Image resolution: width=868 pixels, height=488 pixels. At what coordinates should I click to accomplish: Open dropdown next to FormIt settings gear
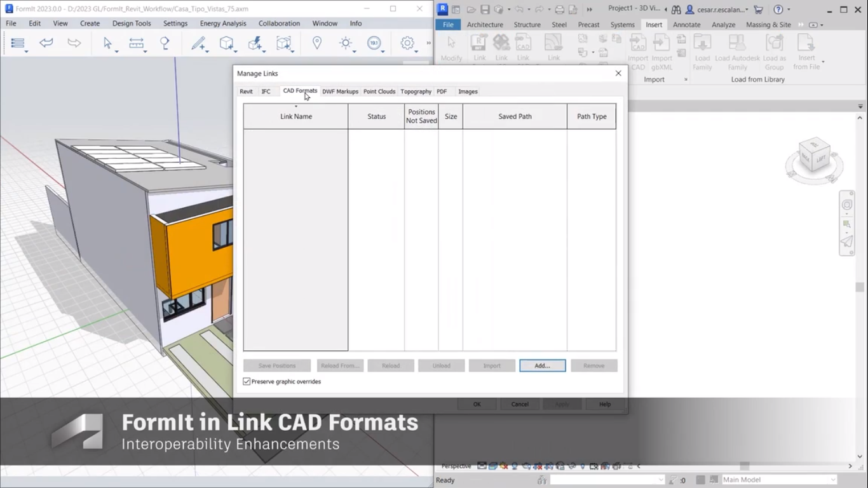416,51
